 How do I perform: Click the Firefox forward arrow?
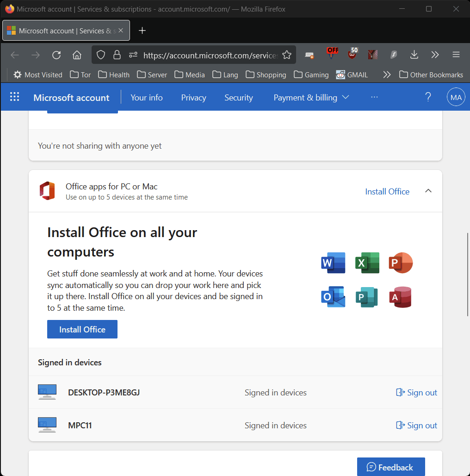click(36, 55)
